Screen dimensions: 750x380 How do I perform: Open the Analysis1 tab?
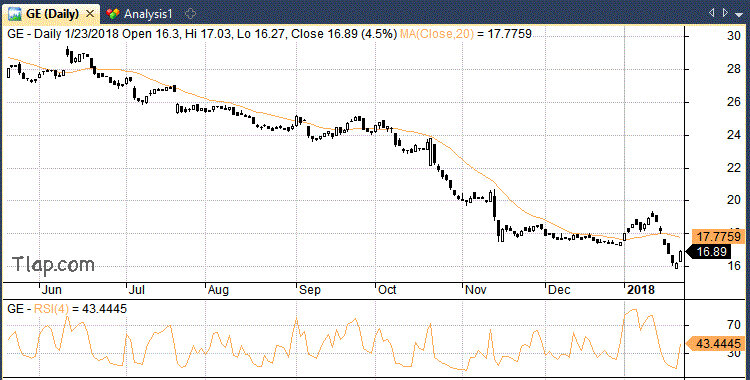click(147, 14)
